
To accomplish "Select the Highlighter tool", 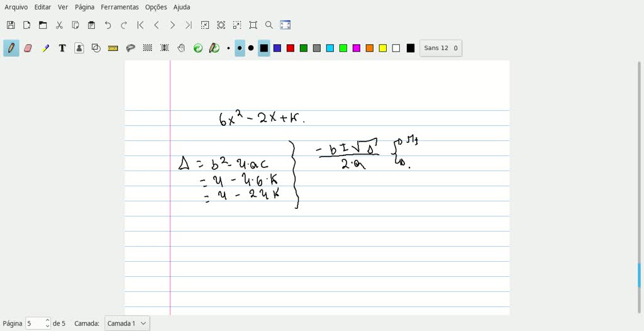I will (x=45, y=48).
